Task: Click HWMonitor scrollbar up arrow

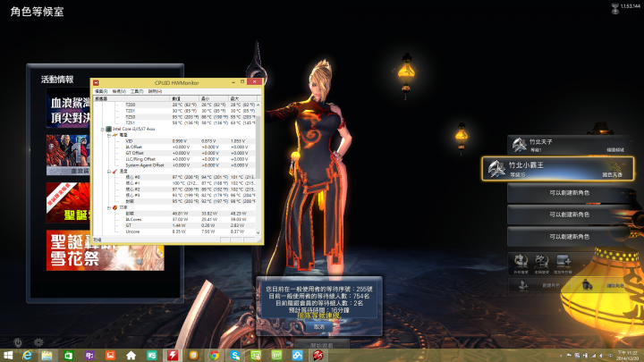Action: 258,105
